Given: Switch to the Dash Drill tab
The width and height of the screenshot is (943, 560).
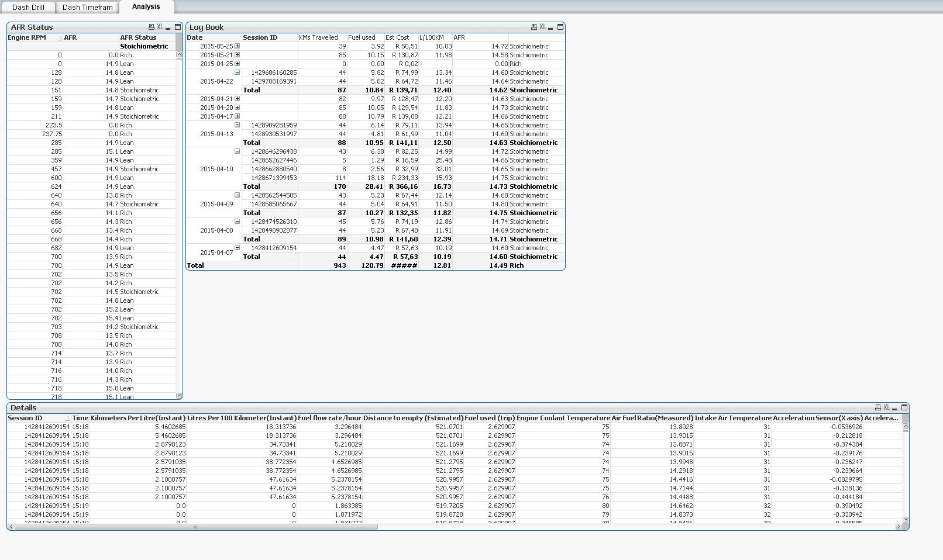Looking at the screenshot, I should pos(28,8).
